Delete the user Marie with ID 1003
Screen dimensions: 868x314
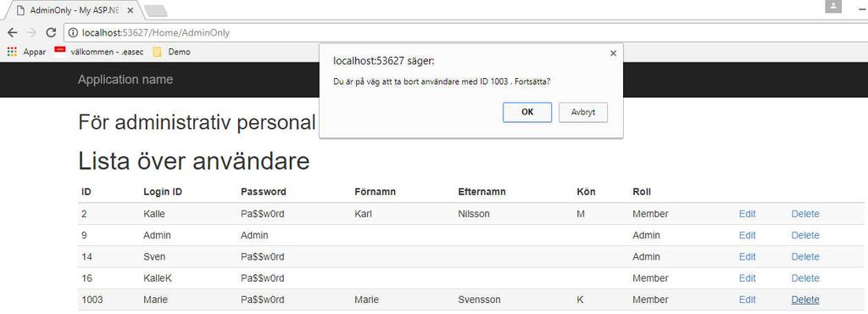(x=805, y=300)
